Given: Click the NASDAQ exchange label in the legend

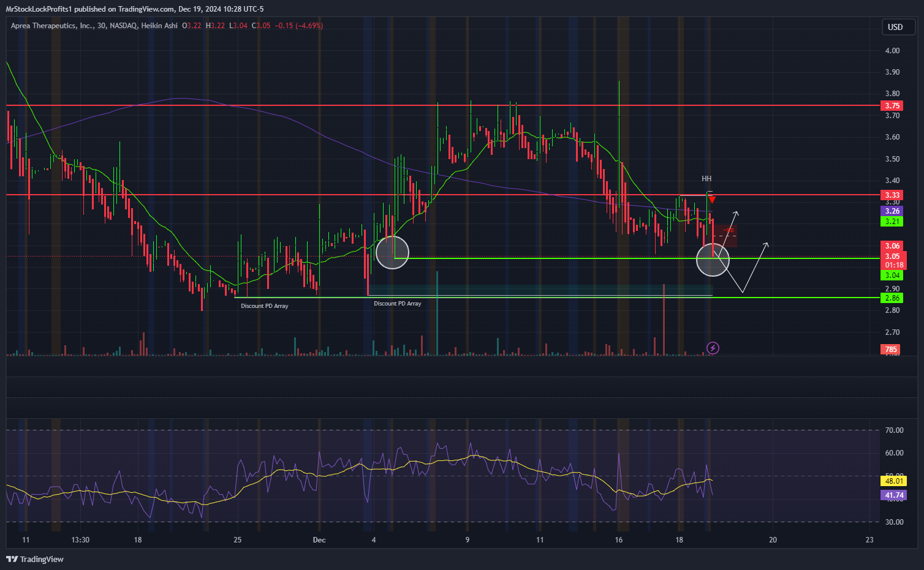Looking at the screenshot, I should 123,26.
